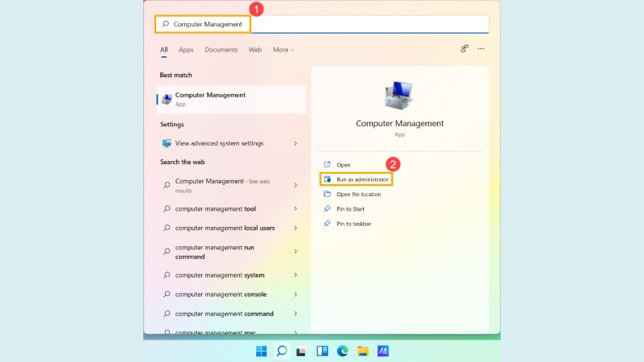Image resolution: width=644 pixels, height=362 pixels.
Task: Click the Computer Management search input field
Action: click(x=322, y=24)
